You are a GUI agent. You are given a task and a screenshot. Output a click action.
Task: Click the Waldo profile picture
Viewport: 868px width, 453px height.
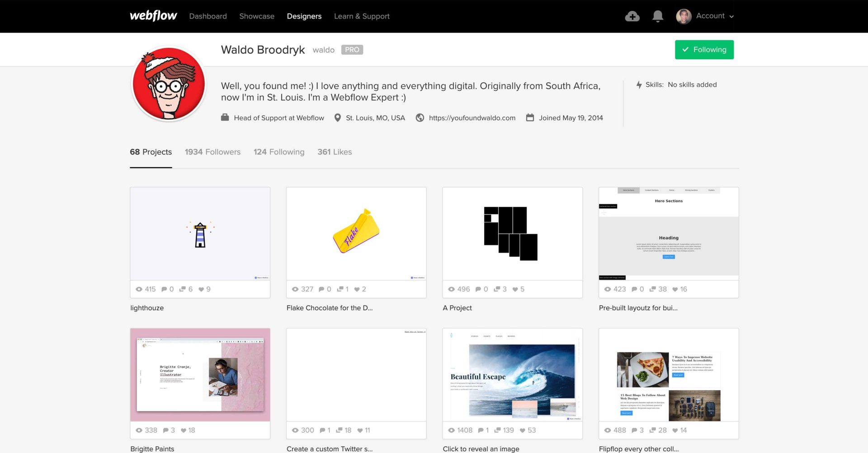click(x=169, y=84)
